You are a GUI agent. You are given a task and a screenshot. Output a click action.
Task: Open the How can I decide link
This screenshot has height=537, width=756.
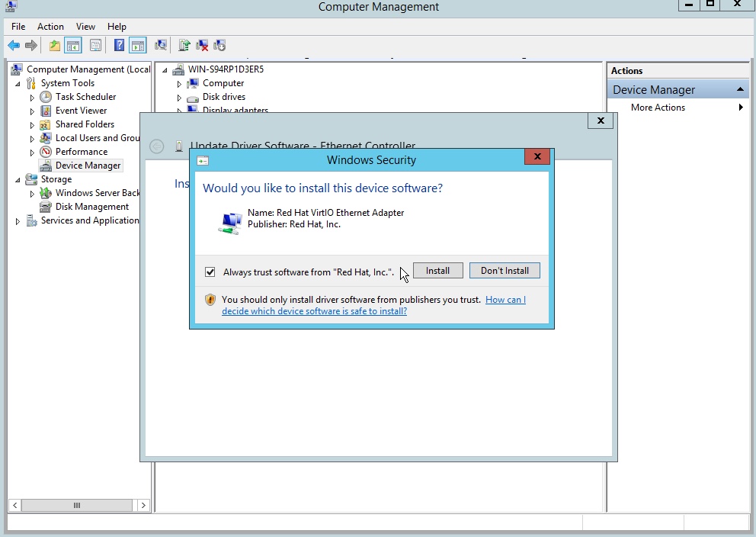373,305
